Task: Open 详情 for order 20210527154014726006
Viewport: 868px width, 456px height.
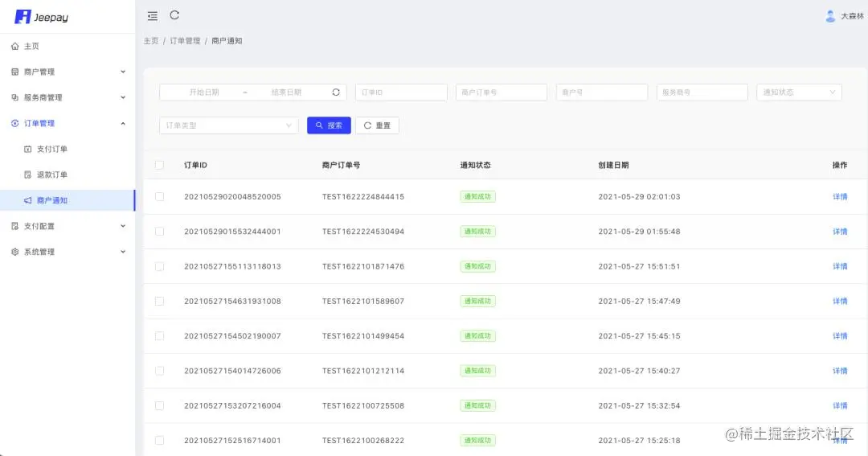Action: 840,371
